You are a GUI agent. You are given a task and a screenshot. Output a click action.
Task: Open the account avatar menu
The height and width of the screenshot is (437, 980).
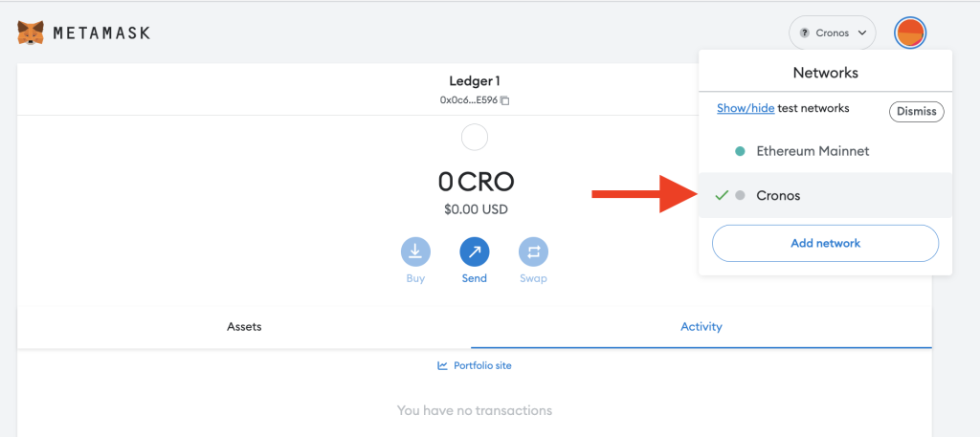[x=909, y=33]
